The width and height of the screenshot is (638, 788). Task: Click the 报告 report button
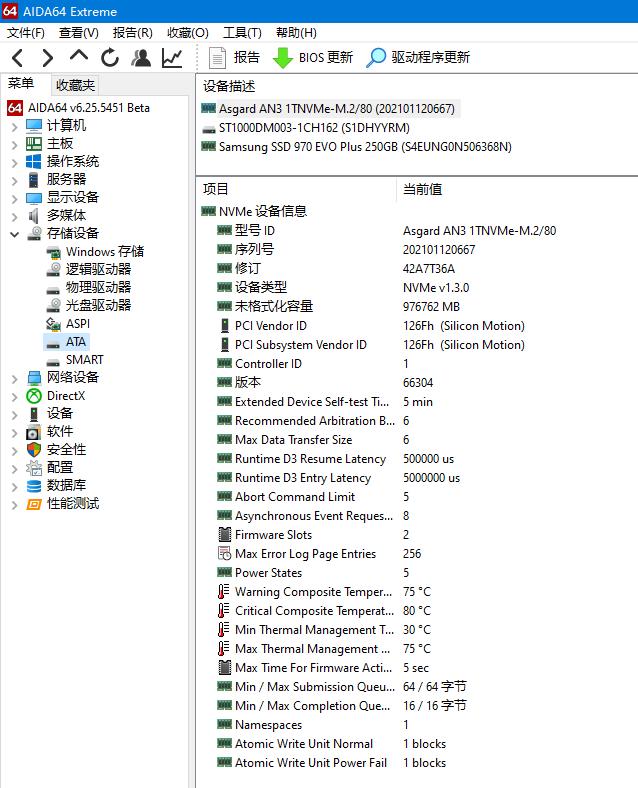pyautogui.click(x=234, y=58)
